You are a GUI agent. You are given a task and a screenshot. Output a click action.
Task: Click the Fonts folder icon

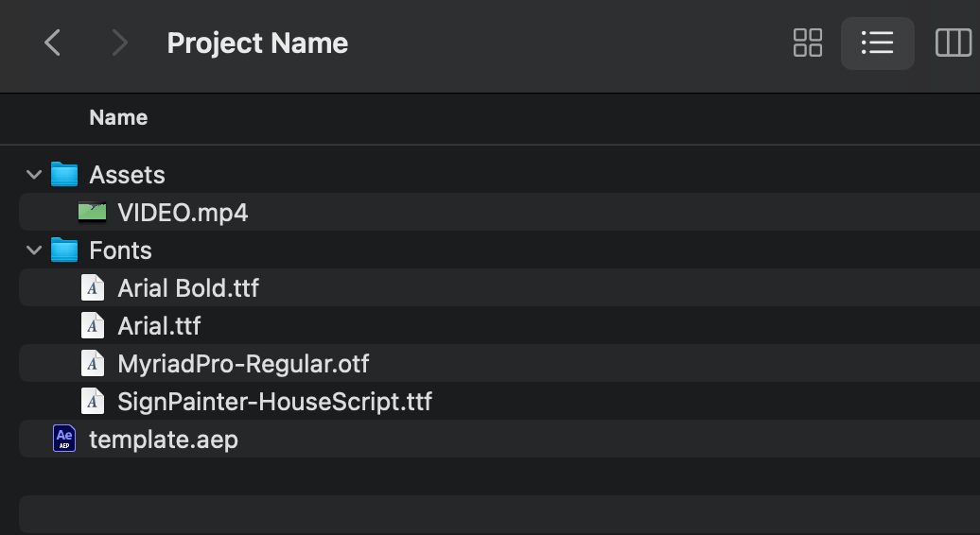(64, 250)
